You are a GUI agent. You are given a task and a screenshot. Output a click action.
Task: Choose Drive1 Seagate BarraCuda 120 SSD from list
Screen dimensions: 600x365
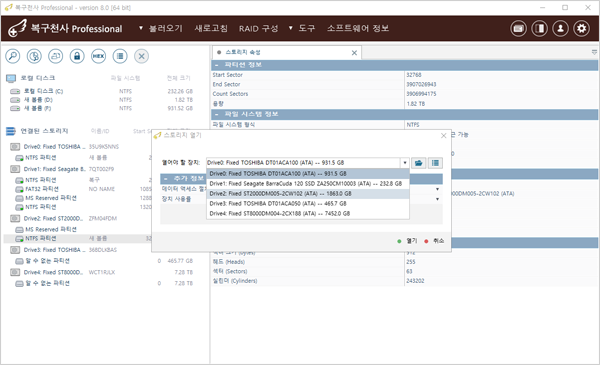click(308, 184)
